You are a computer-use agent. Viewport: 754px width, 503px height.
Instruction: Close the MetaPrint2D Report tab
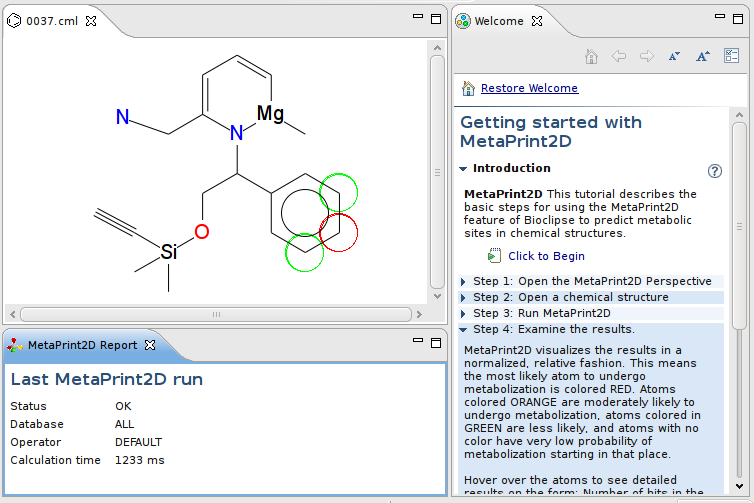coord(150,345)
